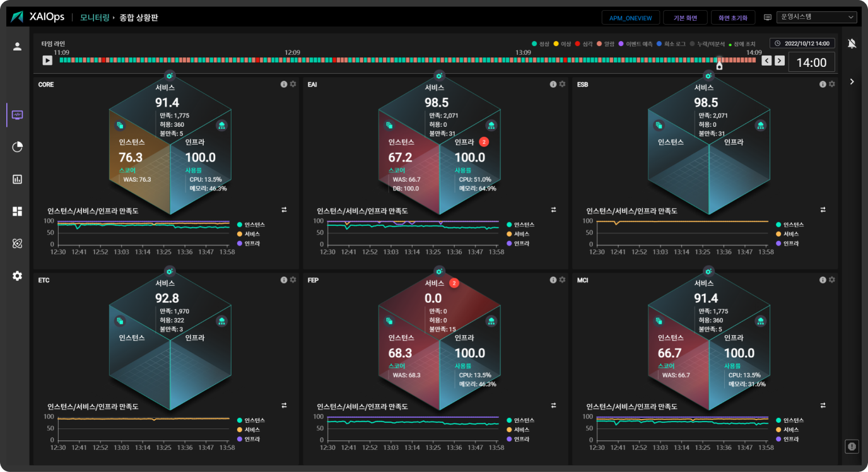Toggle the 인스턴스 series in the CORE chart legend
The height and width of the screenshot is (472, 868).
pyautogui.click(x=251, y=225)
